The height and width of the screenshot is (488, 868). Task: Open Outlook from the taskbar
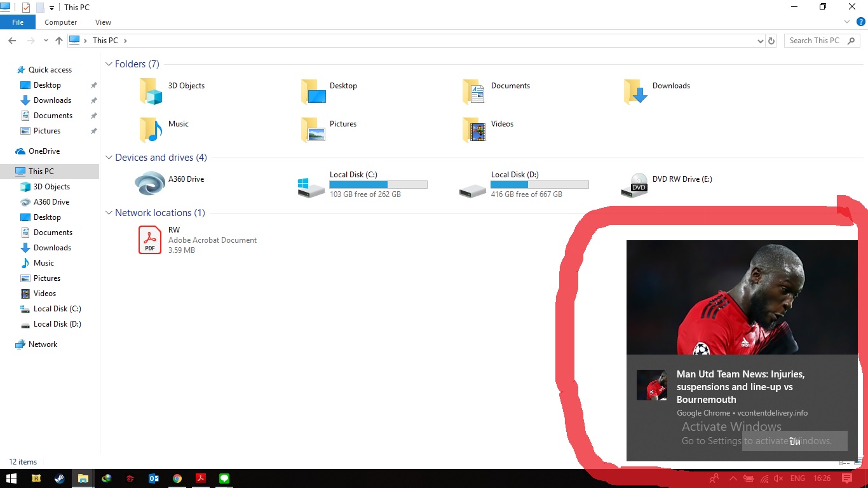(x=153, y=478)
